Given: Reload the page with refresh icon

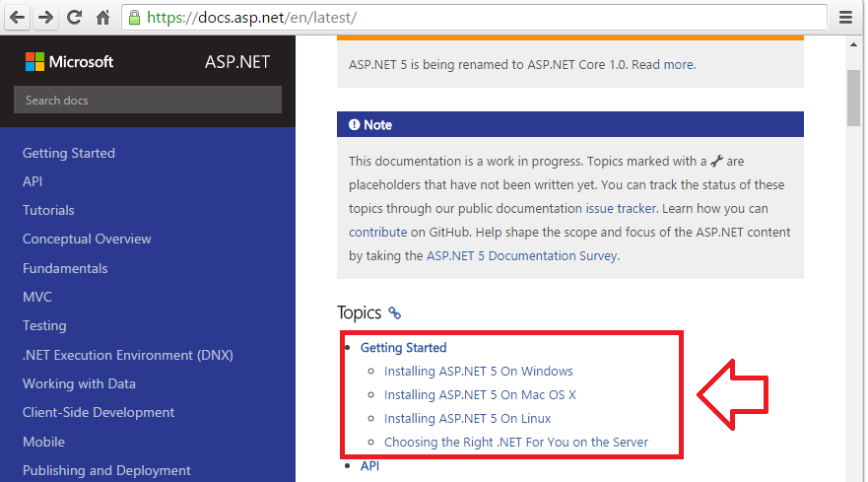Looking at the screenshot, I should pyautogui.click(x=74, y=17).
